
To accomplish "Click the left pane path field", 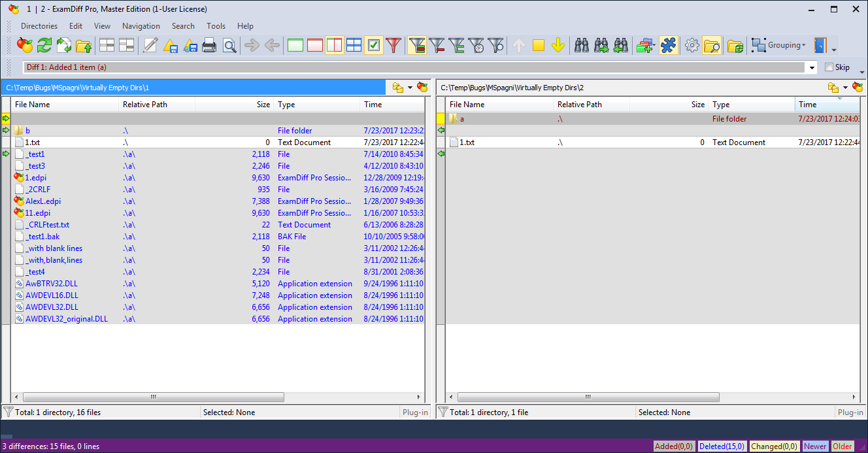I will (194, 88).
